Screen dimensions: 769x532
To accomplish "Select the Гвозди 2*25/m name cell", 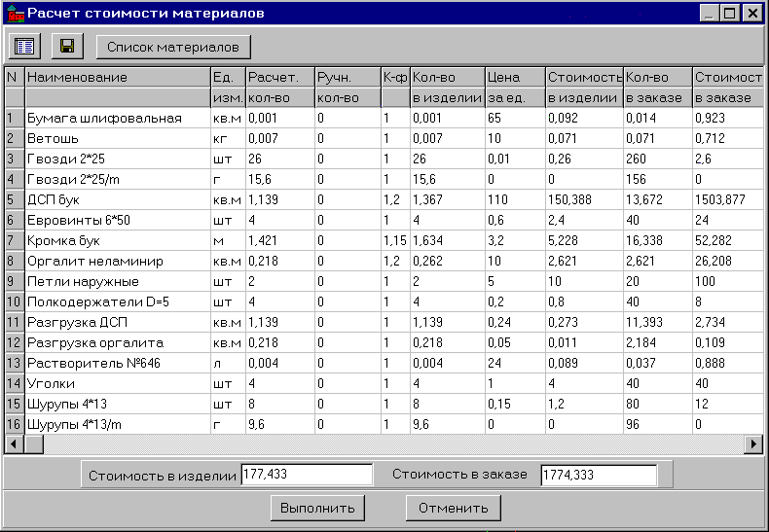I will coord(118,179).
